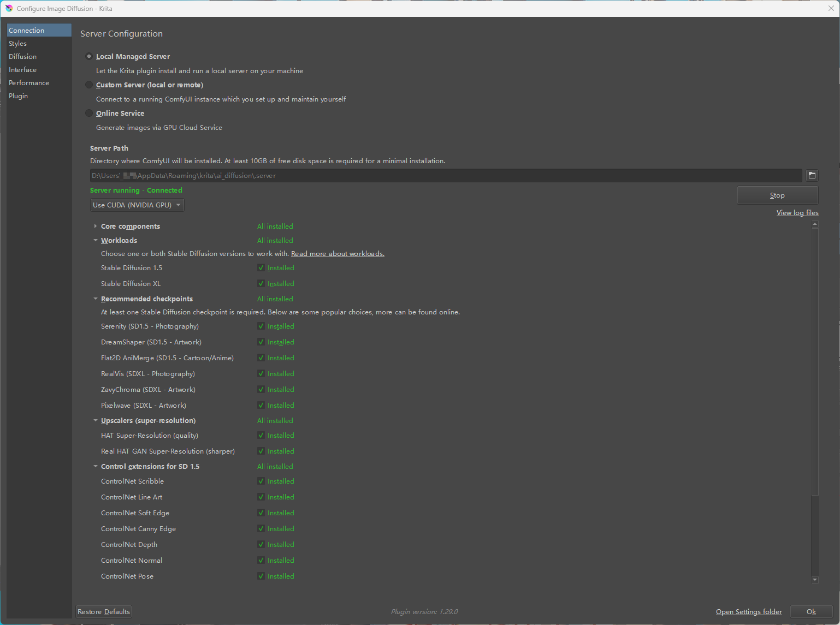Image resolution: width=840 pixels, height=625 pixels.
Task: Collapse Upscalers (super-resolution) section
Action: click(96, 420)
